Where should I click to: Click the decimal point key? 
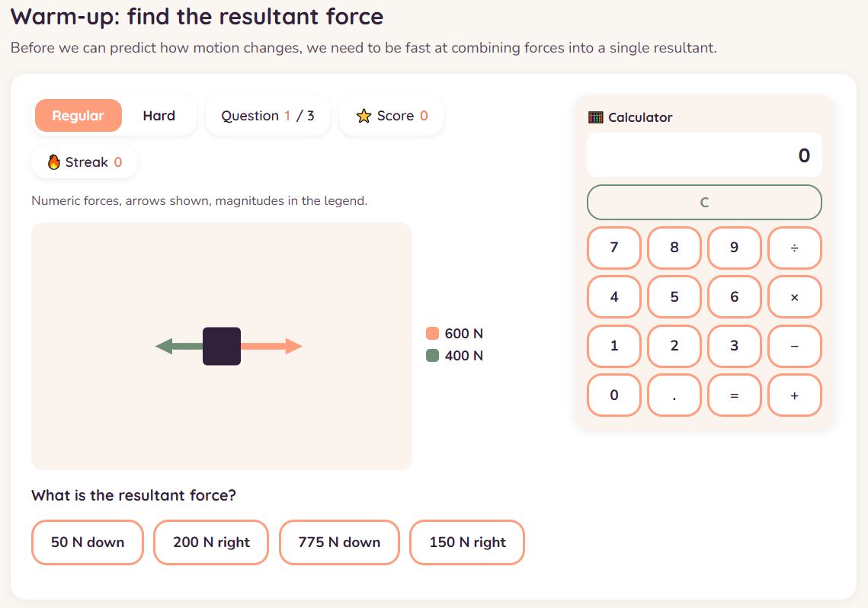pos(674,395)
